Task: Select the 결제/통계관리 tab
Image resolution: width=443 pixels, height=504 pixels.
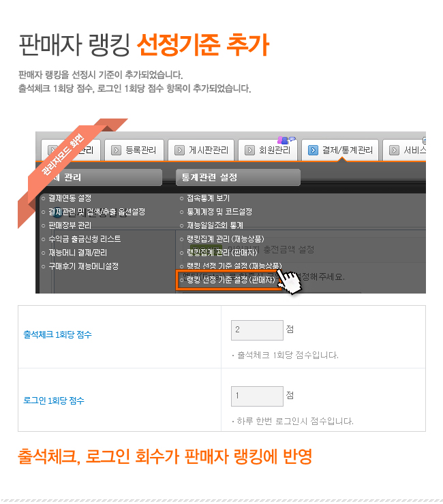Action: pos(339,150)
